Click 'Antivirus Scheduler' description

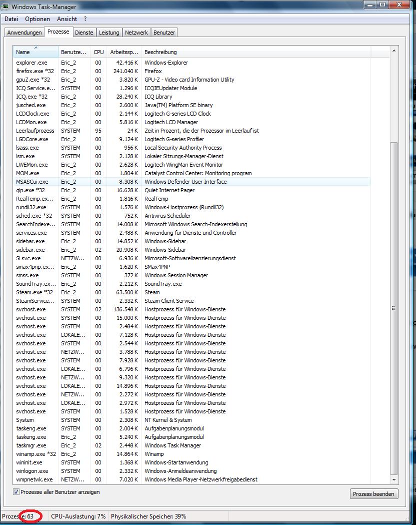point(167,216)
